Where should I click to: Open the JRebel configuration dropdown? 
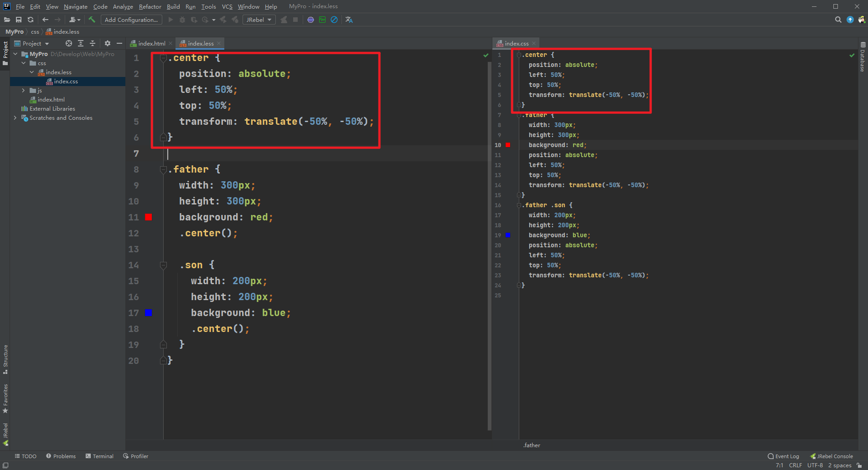pyautogui.click(x=259, y=20)
